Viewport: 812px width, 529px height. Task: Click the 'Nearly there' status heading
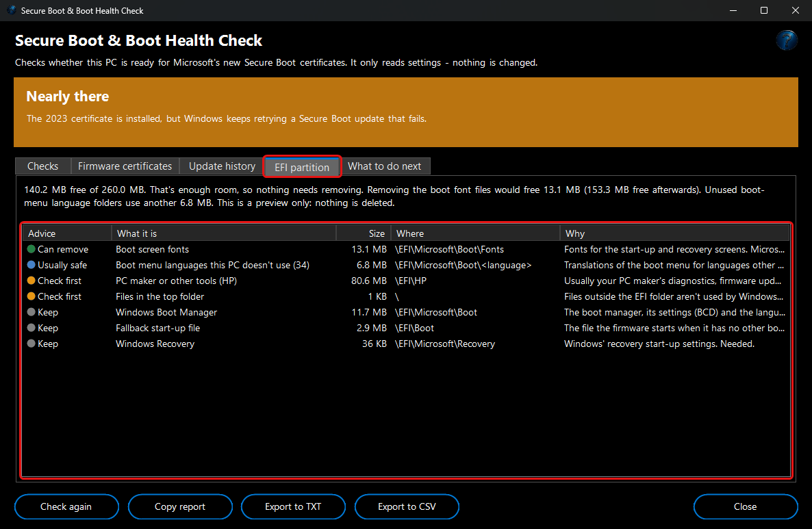[67, 96]
